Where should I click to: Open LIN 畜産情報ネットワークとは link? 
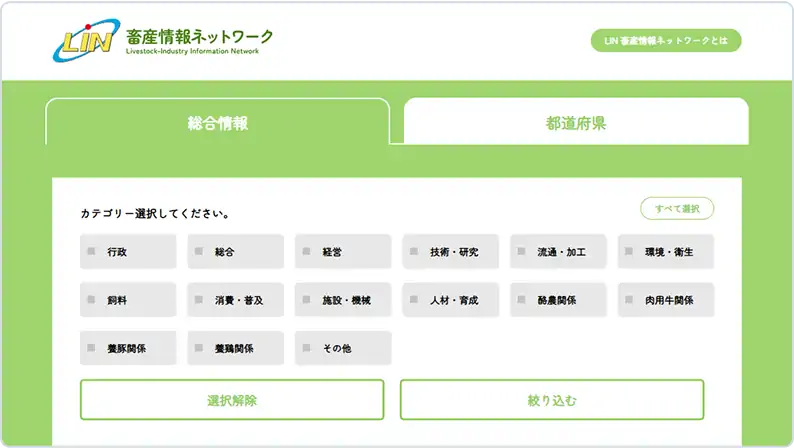666,41
